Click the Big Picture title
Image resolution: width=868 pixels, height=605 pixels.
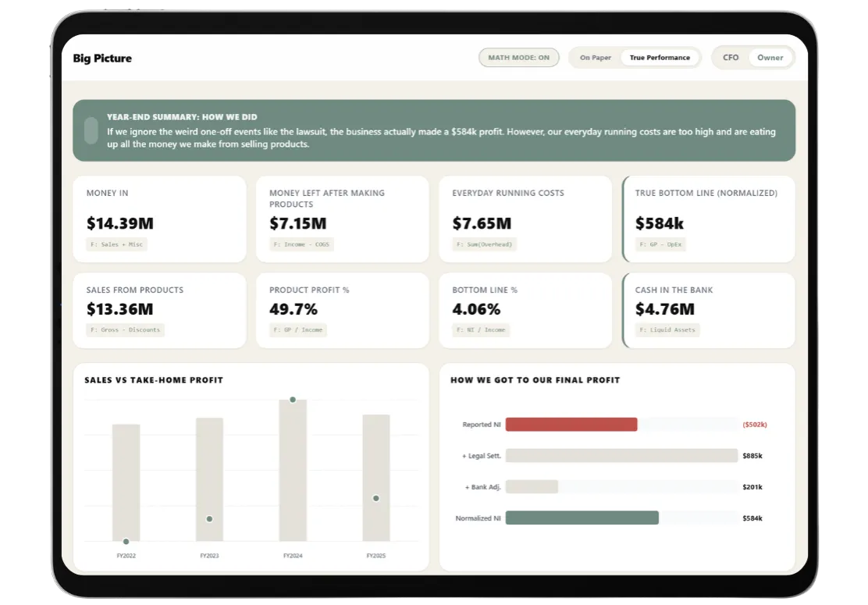click(x=102, y=58)
